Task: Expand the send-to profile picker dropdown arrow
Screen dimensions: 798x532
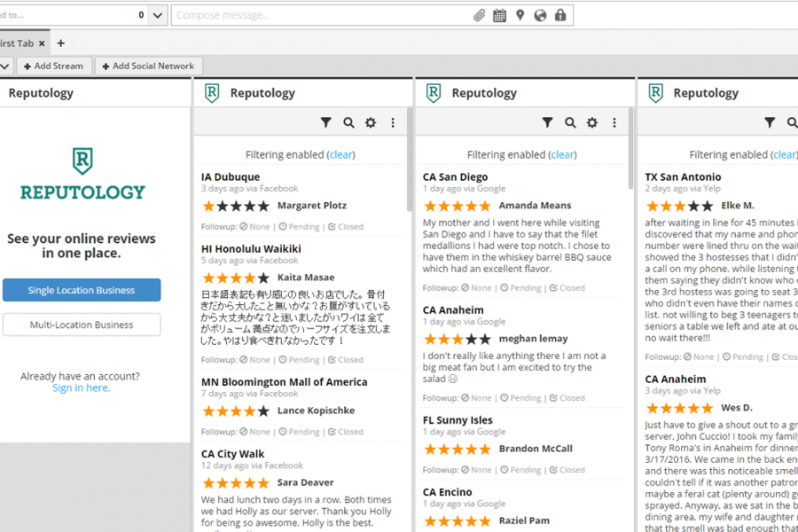Action: [158, 15]
